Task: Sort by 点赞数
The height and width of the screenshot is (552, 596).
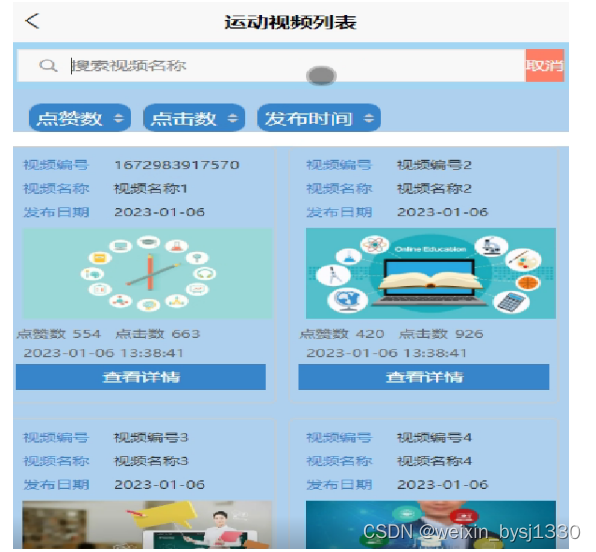Action: click(80, 118)
